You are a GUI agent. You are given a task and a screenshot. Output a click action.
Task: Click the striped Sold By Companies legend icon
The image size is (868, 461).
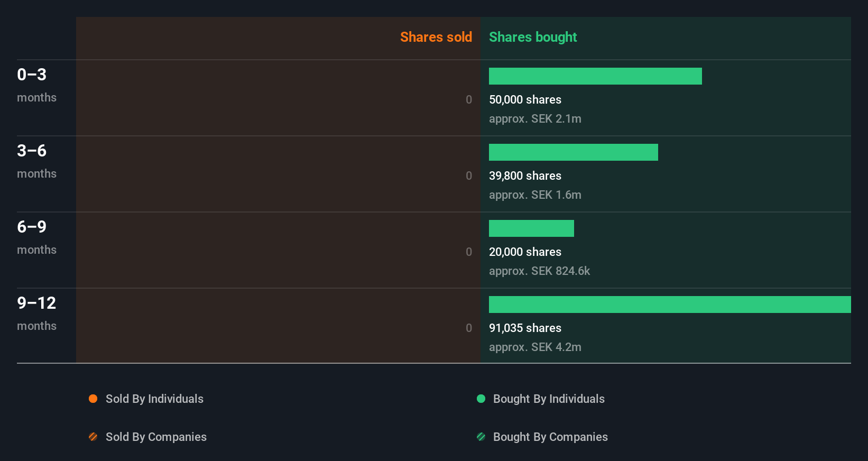pos(93,437)
